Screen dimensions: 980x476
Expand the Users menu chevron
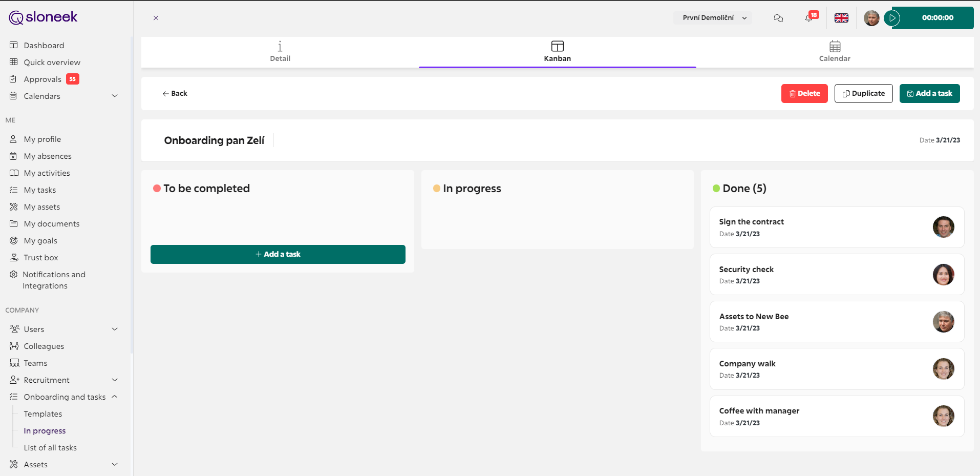(115, 329)
